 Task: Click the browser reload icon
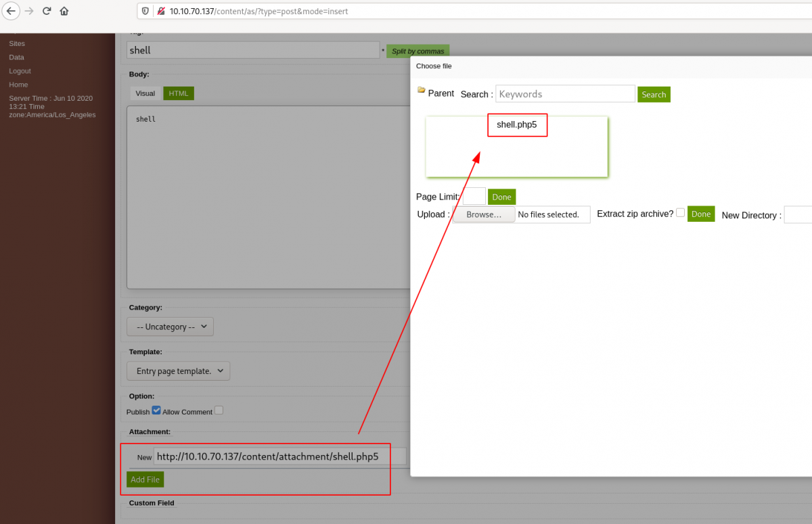pyautogui.click(x=47, y=11)
